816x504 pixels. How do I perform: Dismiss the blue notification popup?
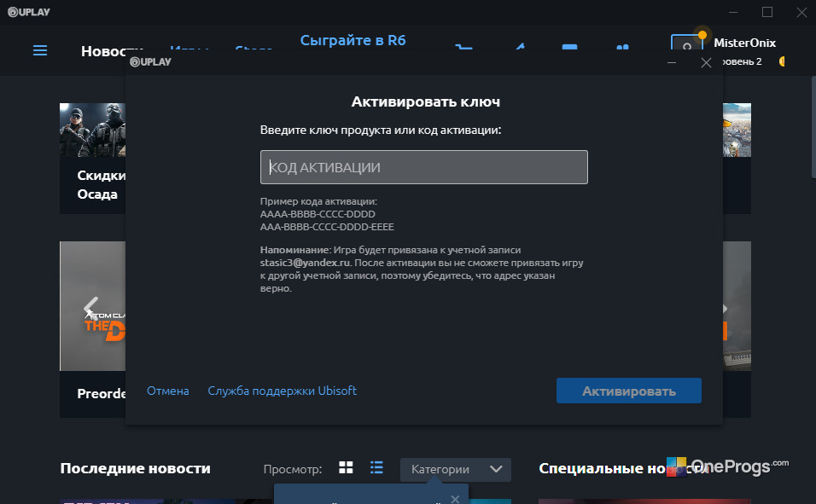click(455, 499)
